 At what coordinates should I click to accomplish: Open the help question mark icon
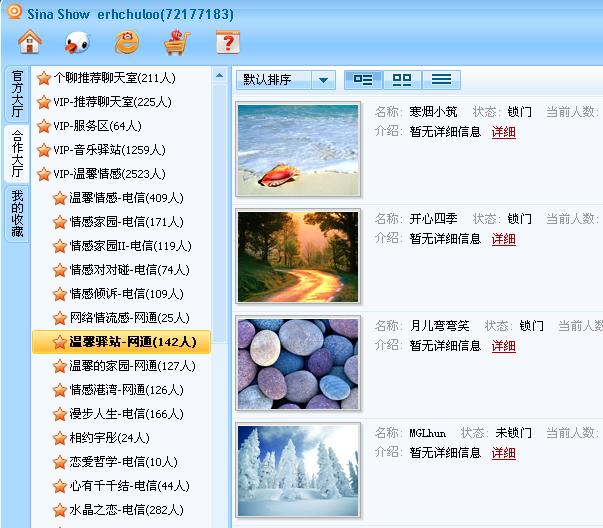228,42
